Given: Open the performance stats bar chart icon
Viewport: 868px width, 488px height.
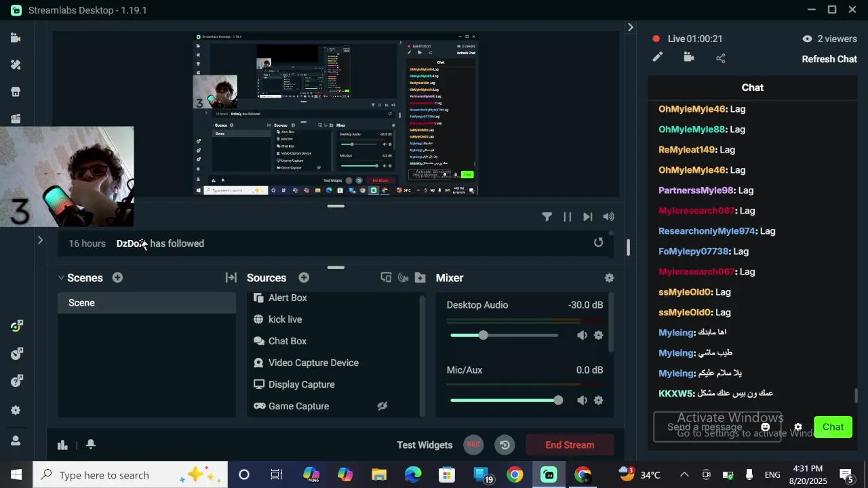Looking at the screenshot, I should [62, 445].
